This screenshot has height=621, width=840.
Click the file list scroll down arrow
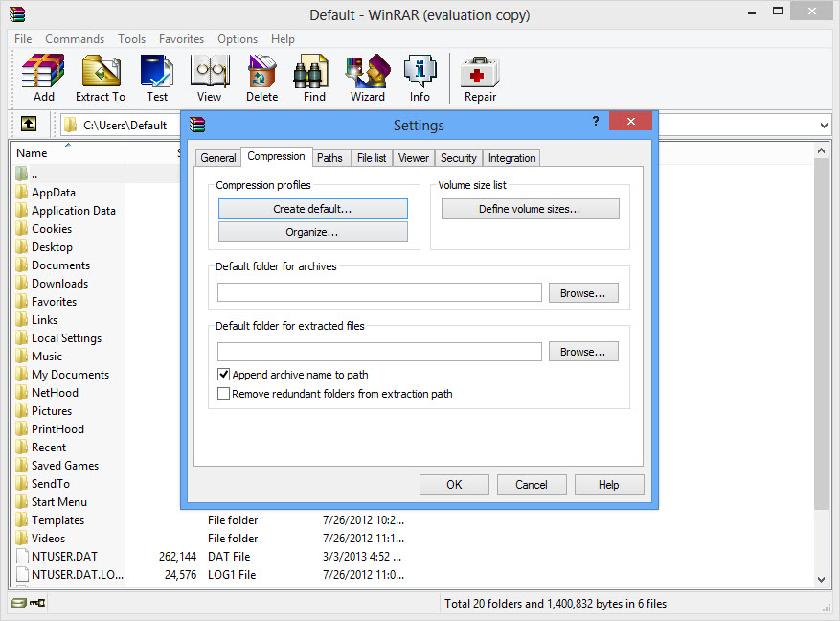point(822,579)
